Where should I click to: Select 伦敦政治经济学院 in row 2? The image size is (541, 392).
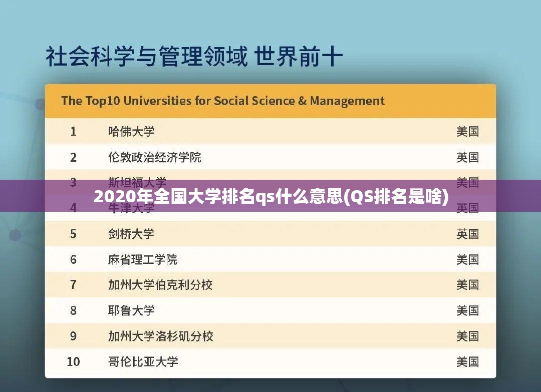coord(155,157)
